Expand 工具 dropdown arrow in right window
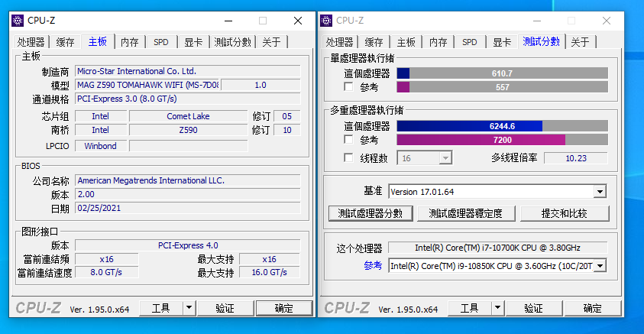The image size is (644, 334). (497, 308)
